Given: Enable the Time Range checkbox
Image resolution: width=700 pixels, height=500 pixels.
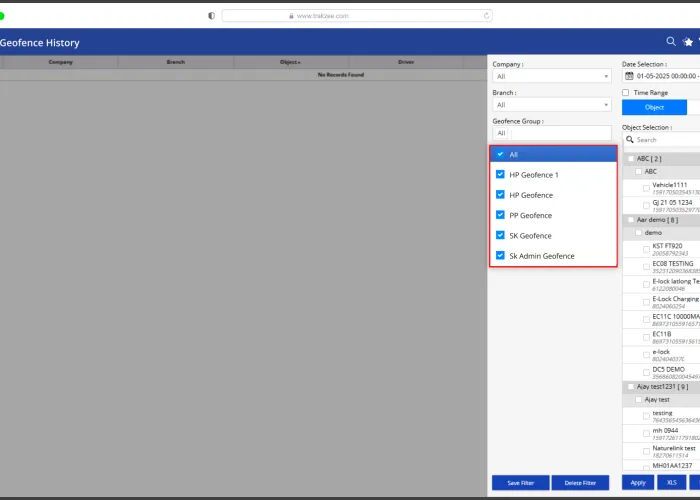Looking at the screenshot, I should click(x=626, y=93).
